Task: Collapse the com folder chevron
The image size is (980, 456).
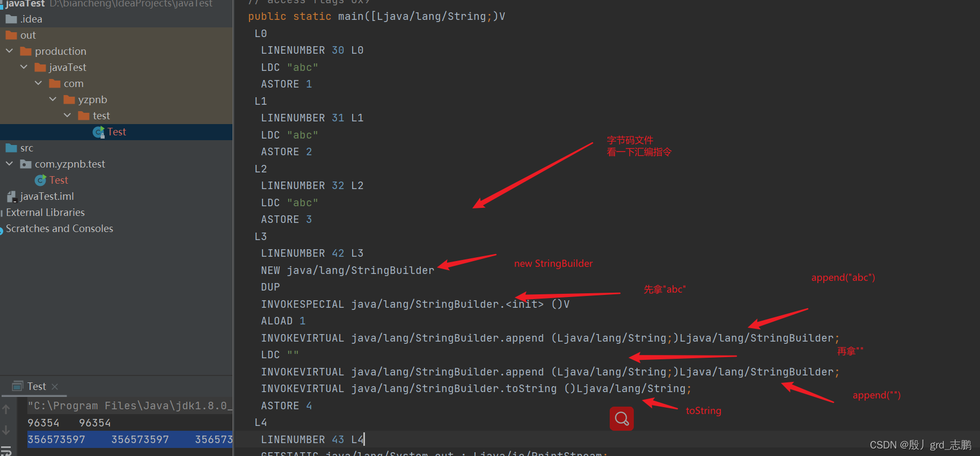Action: (38, 83)
